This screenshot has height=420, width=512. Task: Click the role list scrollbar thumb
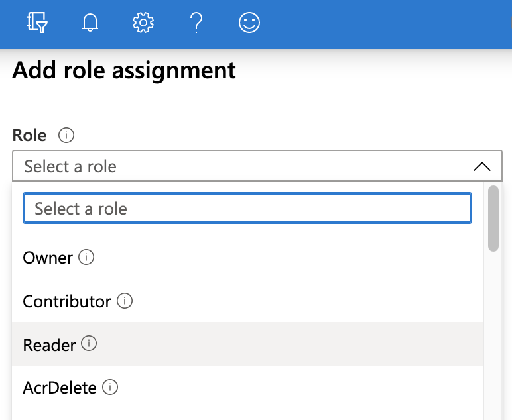(x=493, y=219)
